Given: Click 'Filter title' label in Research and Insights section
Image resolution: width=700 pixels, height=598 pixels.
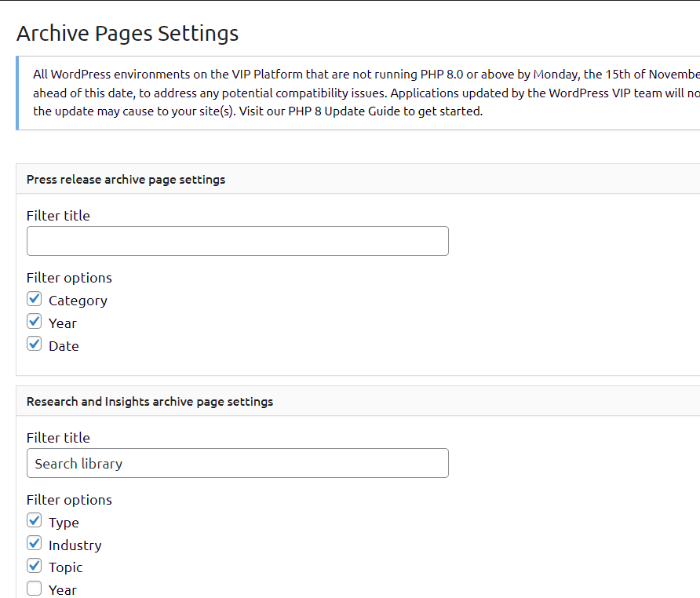Looking at the screenshot, I should [x=58, y=438].
